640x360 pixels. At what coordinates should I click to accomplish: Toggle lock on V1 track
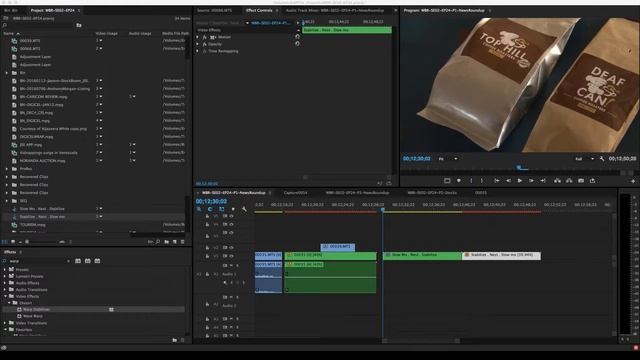tap(207, 256)
